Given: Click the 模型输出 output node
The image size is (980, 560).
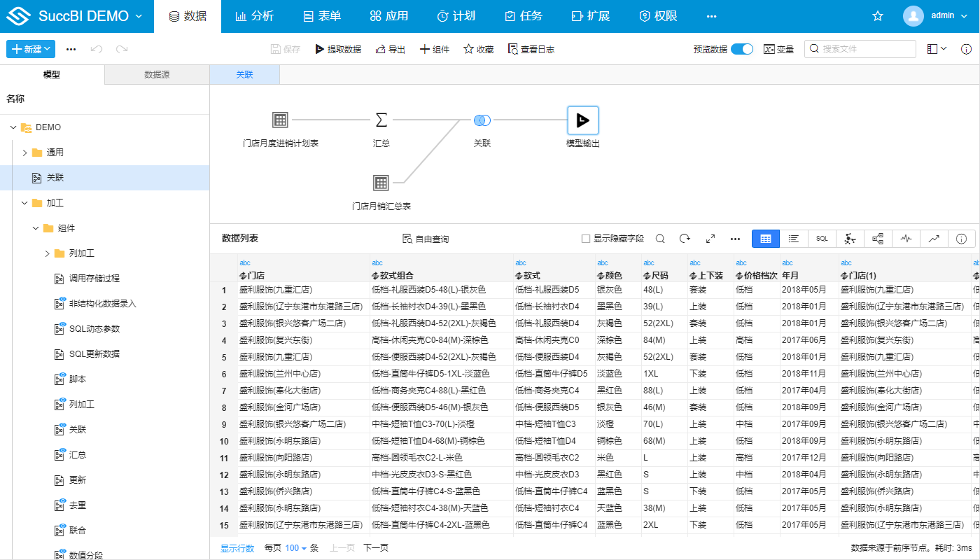Looking at the screenshot, I should 582,120.
